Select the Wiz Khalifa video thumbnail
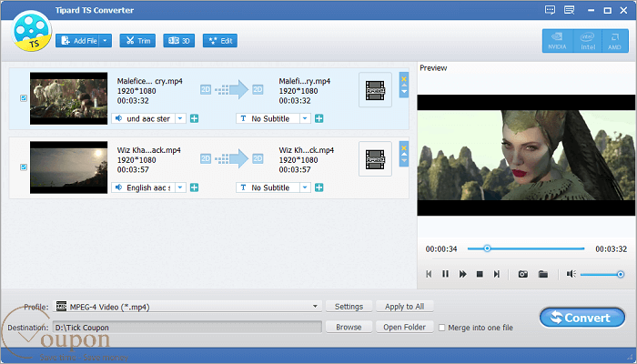This screenshot has height=364, width=637. (68, 167)
